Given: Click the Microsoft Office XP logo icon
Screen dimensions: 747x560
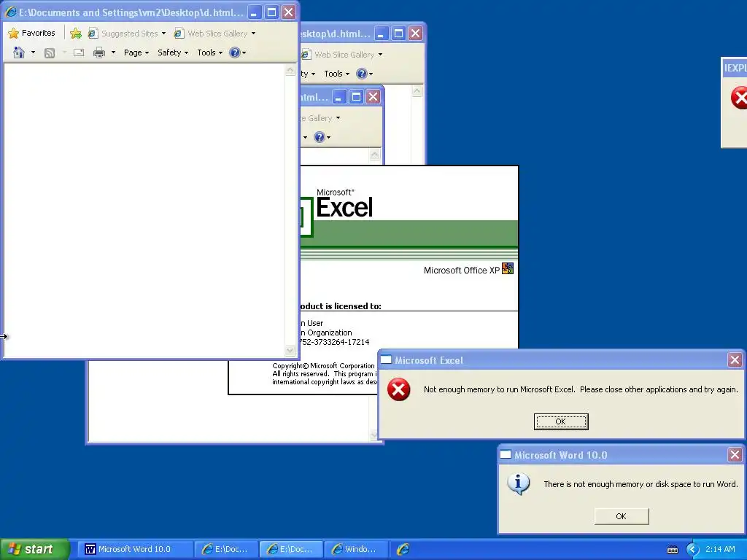Looking at the screenshot, I should [508, 268].
